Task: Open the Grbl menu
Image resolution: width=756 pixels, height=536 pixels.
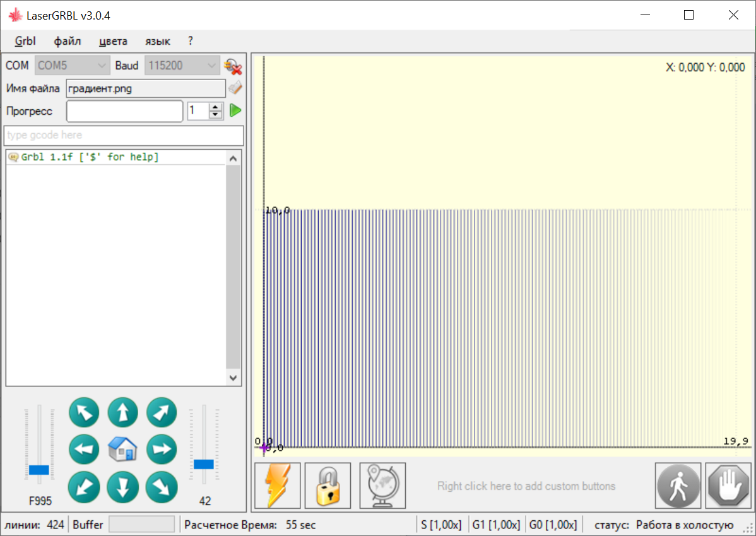Action: [25, 41]
